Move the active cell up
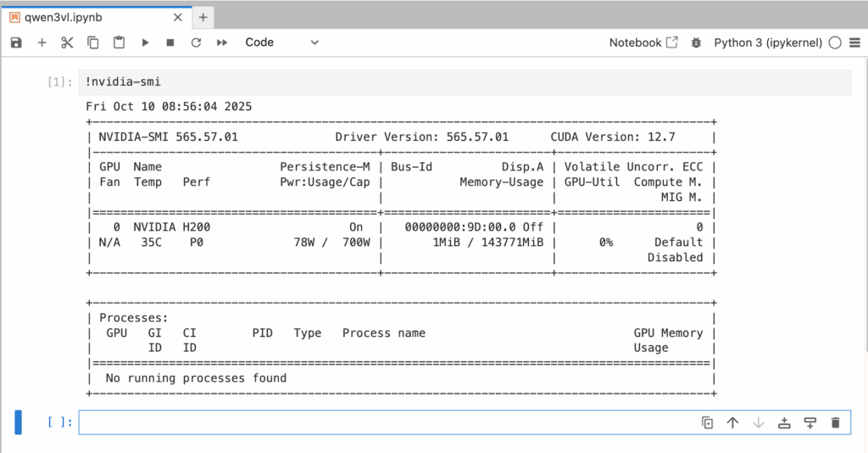868x453 pixels. click(732, 422)
